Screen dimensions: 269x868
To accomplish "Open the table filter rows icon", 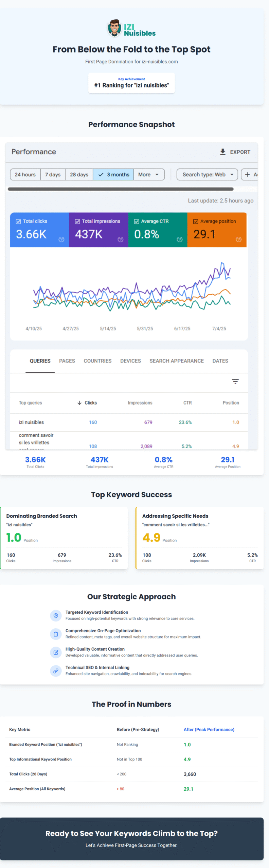I will pyautogui.click(x=235, y=381).
